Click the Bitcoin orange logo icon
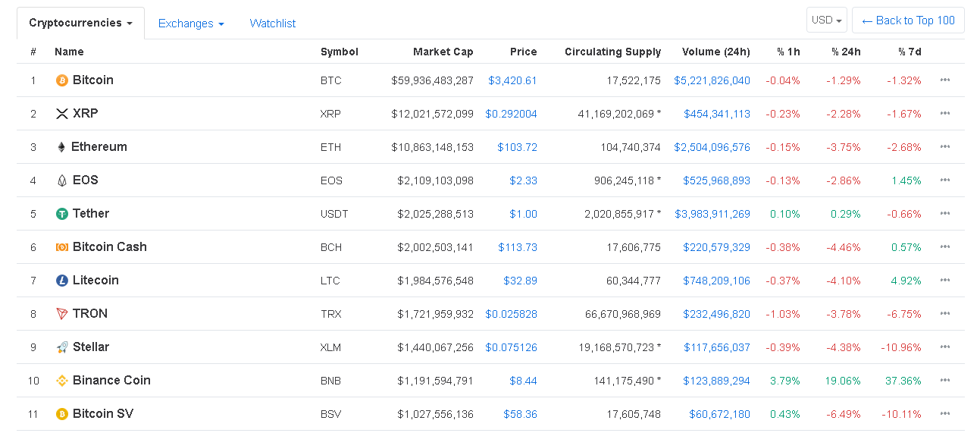This screenshot has height=433, width=980. coord(62,80)
